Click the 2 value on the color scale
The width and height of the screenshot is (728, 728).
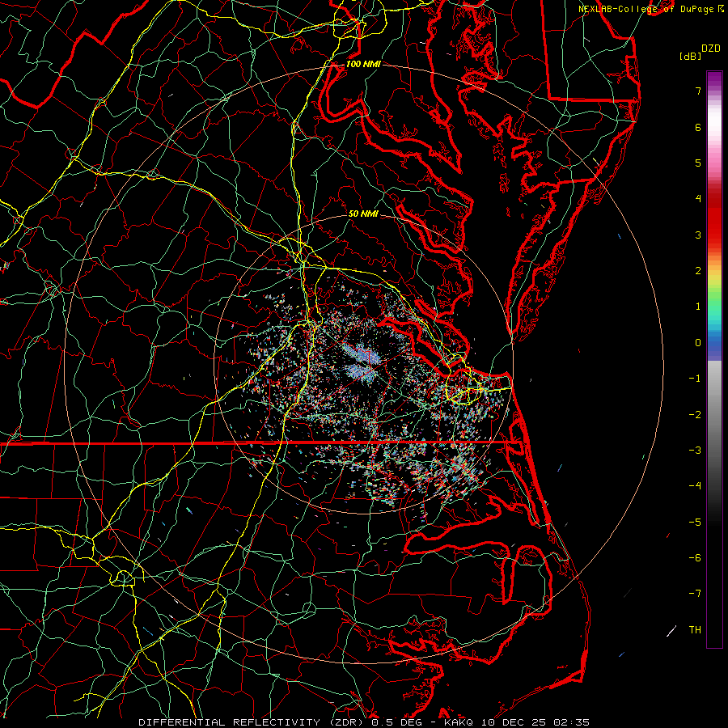pos(698,271)
